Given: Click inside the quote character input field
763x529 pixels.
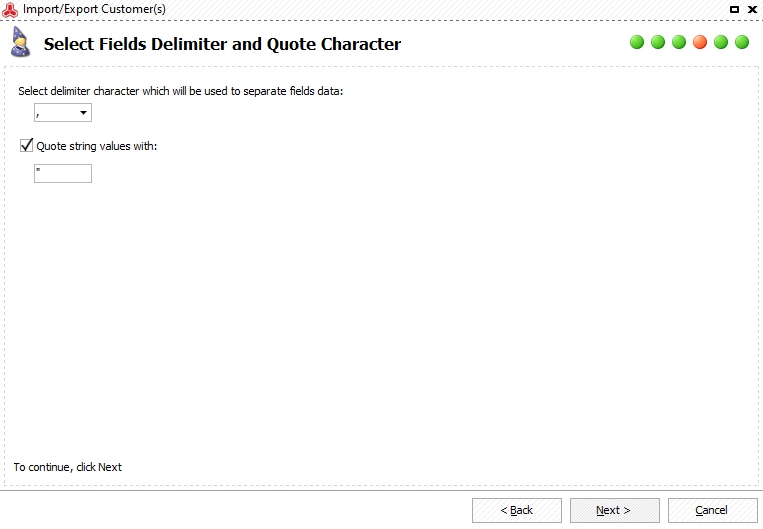Looking at the screenshot, I should tap(63, 174).
